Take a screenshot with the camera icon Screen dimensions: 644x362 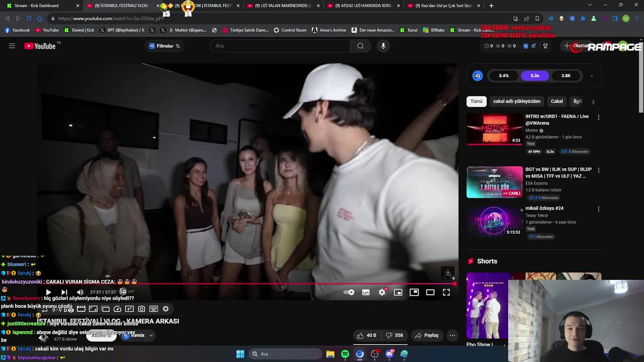141,309
